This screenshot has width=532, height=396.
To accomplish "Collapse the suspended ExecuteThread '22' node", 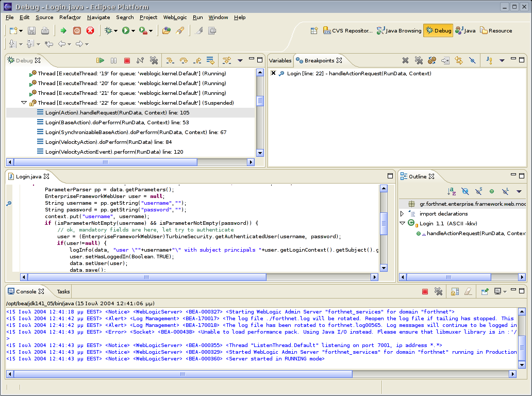I will [x=24, y=103].
